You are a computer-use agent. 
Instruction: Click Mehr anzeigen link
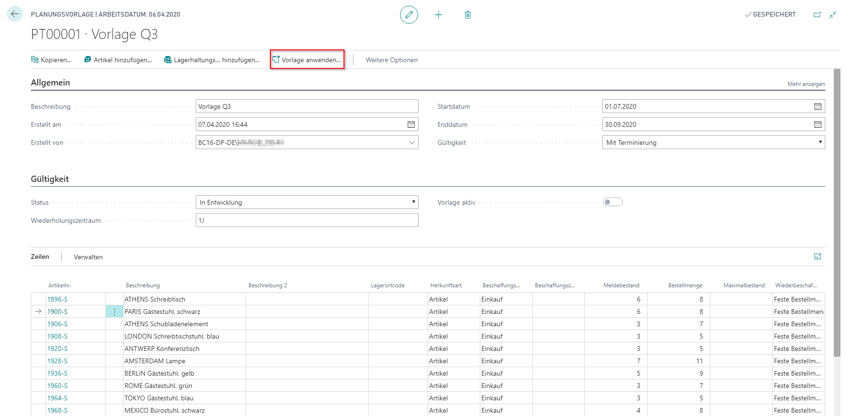tap(806, 84)
